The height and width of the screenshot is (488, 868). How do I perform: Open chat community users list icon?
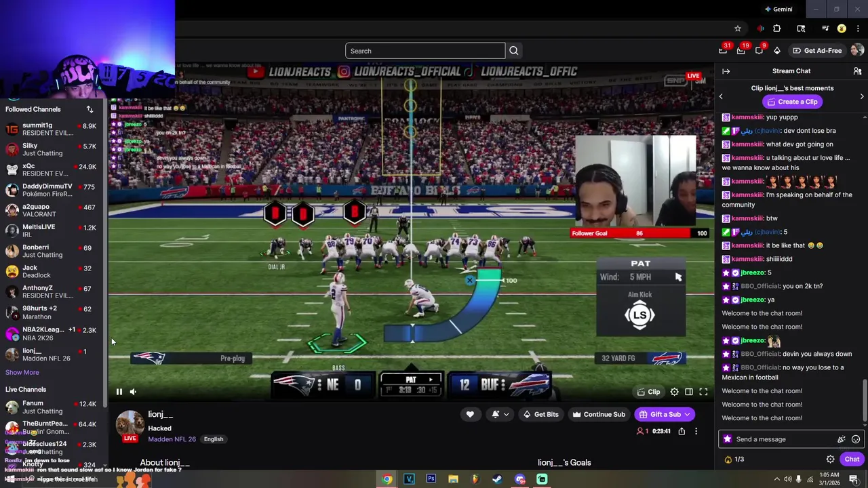pyautogui.click(x=857, y=71)
